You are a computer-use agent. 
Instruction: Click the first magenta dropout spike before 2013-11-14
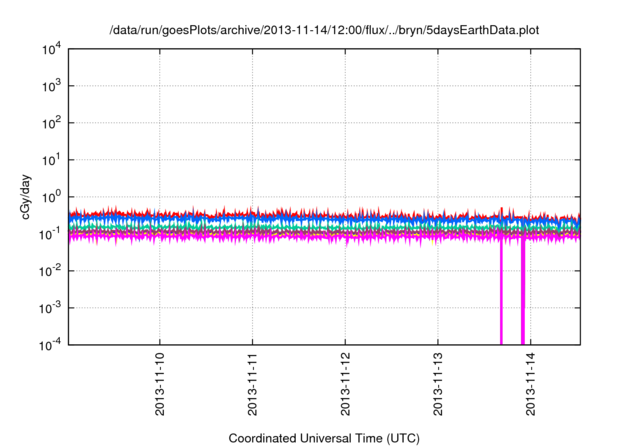(x=501, y=292)
